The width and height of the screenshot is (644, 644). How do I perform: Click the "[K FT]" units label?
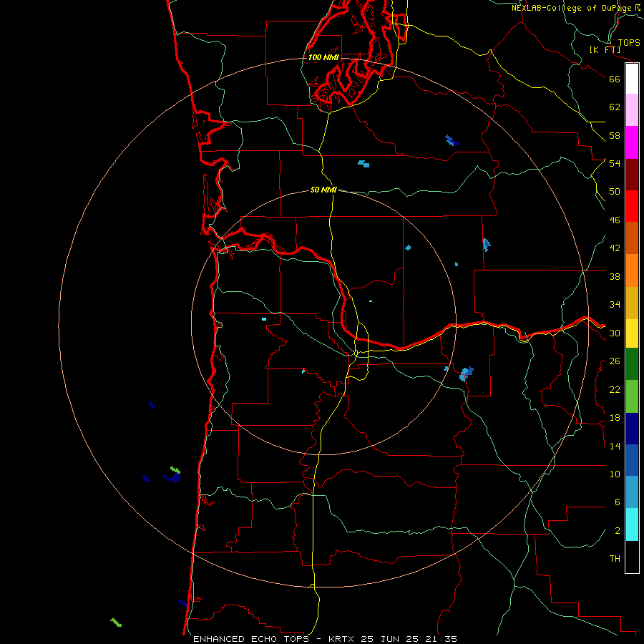coord(605,49)
